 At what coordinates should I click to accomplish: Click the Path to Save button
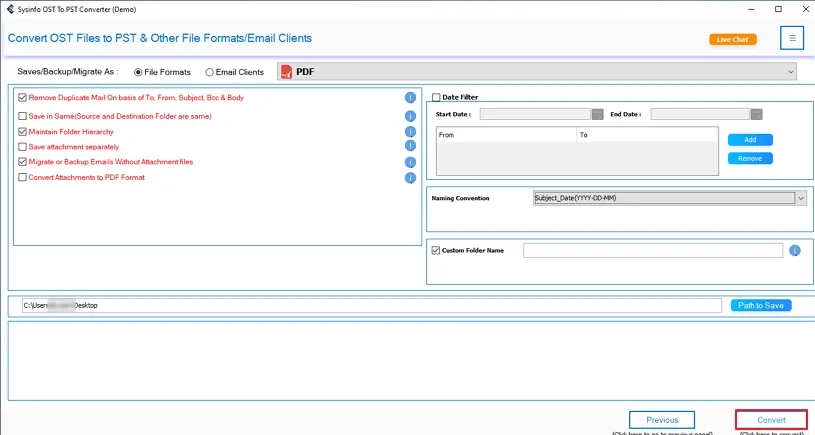tap(760, 305)
